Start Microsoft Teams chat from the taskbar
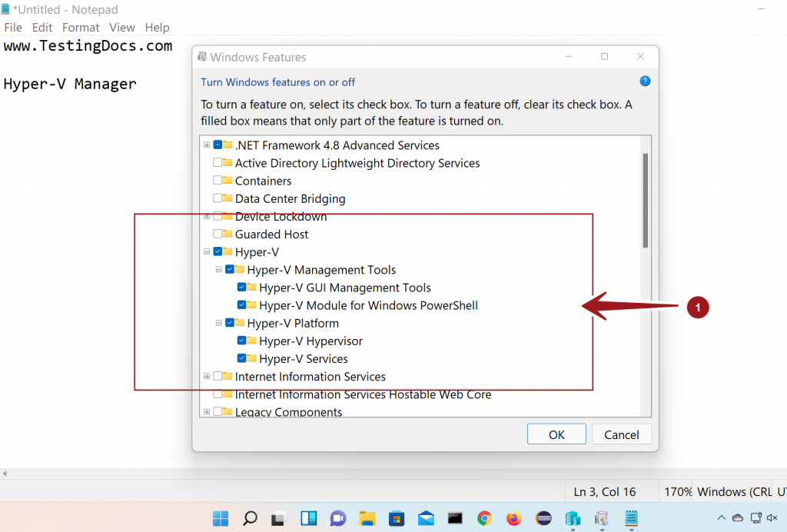Viewport: 787px width, 532px height. (x=337, y=518)
